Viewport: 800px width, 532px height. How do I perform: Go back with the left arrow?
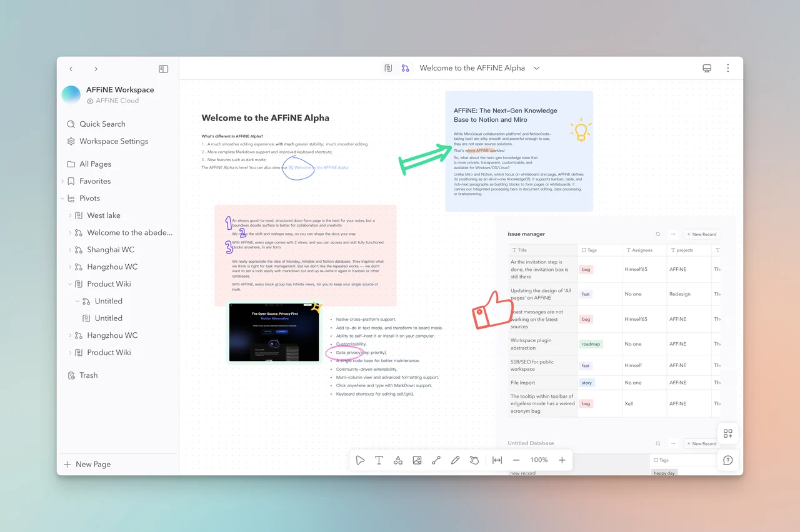(71, 69)
